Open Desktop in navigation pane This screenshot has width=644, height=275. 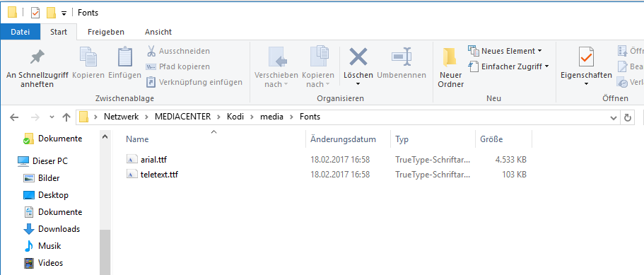click(x=53, y=195)
